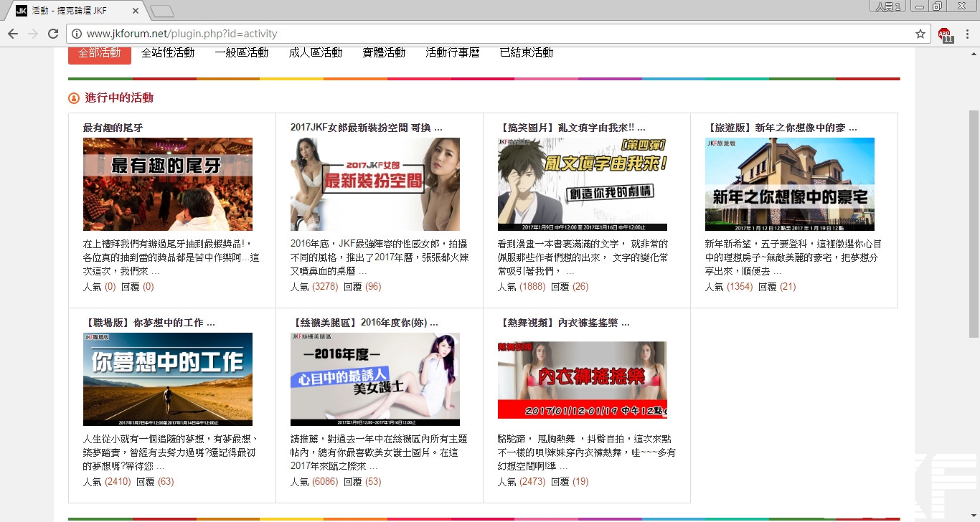
Task: Click the JKF favicon on the tab
Action: [22, 11]
